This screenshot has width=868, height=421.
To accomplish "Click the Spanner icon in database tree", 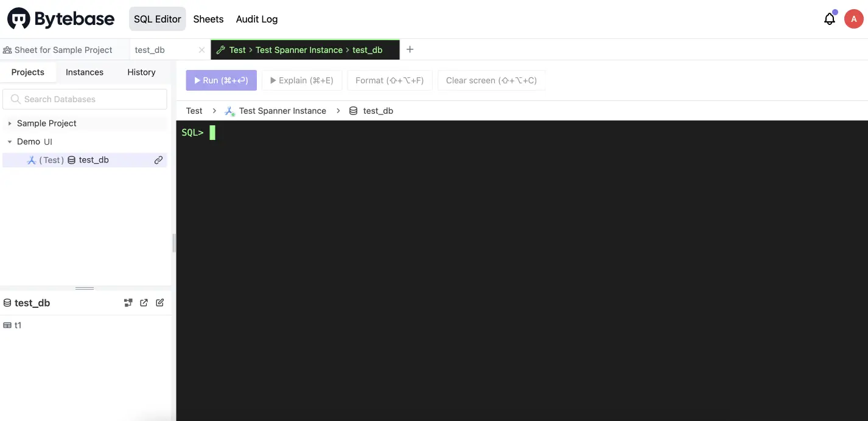I will (32, 160).
